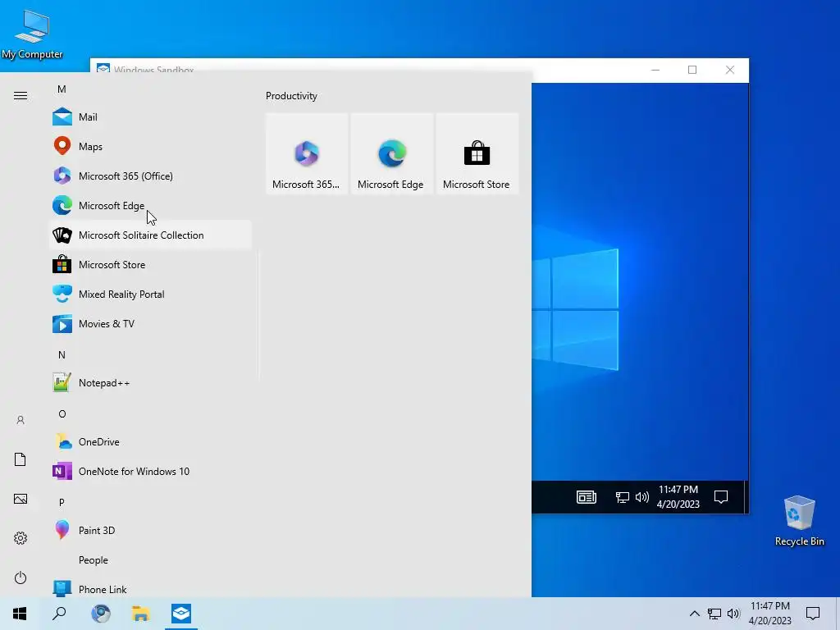Click the Microsoft Edge Productivity tile
The height and width of the screenshot is (630, 840).
point(391,153)
